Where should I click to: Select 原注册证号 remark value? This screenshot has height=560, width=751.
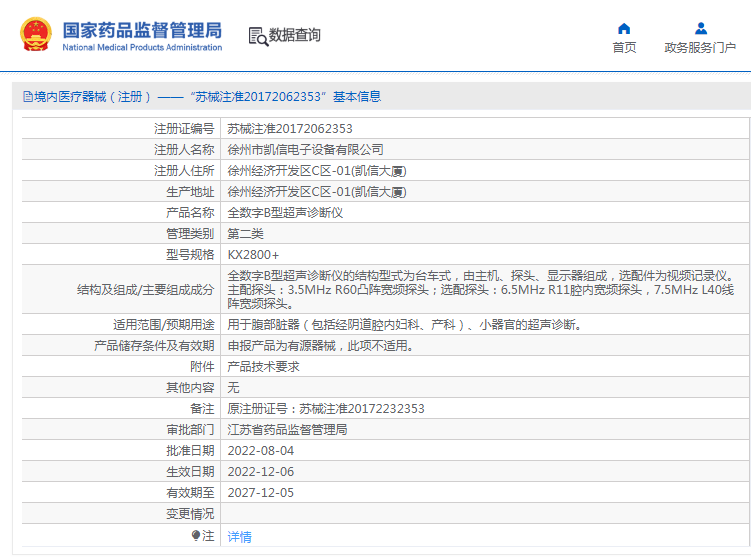coord(326,409)
